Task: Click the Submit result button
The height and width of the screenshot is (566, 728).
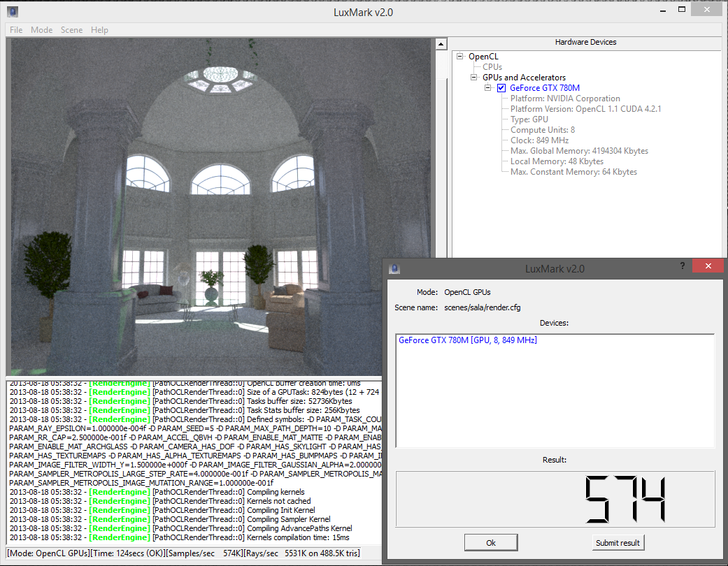Action: point(618,542)
